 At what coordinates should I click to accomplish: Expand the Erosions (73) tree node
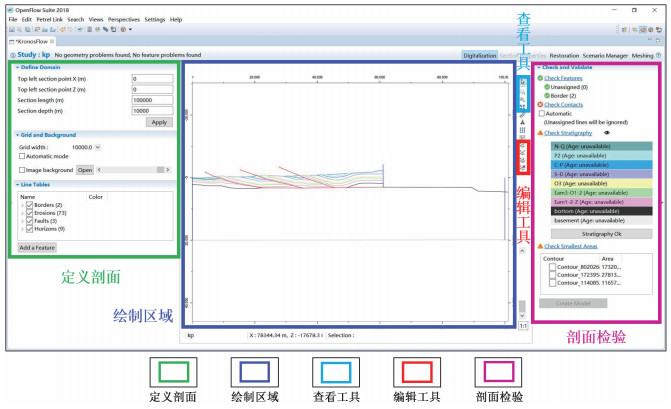click(x=21, y=214)
